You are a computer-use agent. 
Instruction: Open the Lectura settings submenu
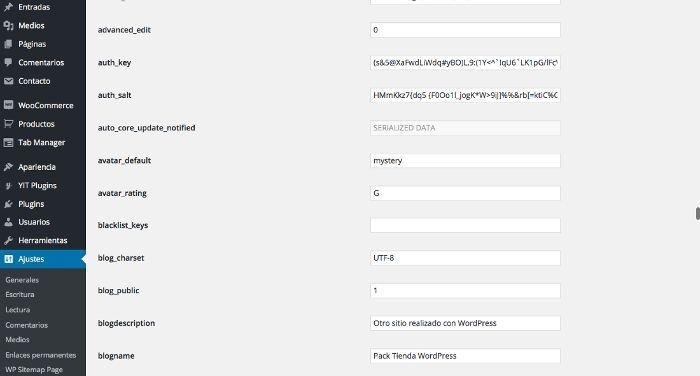18,309
